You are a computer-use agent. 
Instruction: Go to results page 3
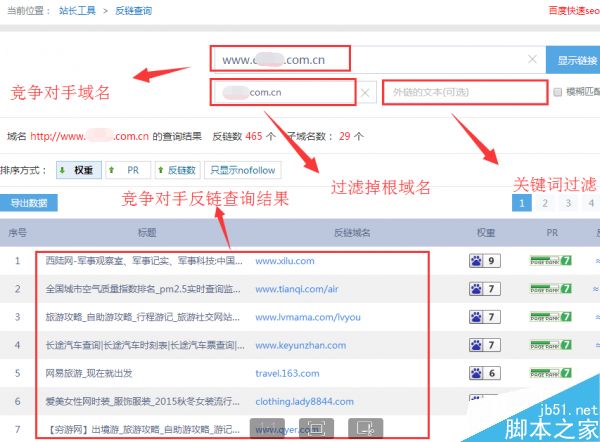pos(568,202)
